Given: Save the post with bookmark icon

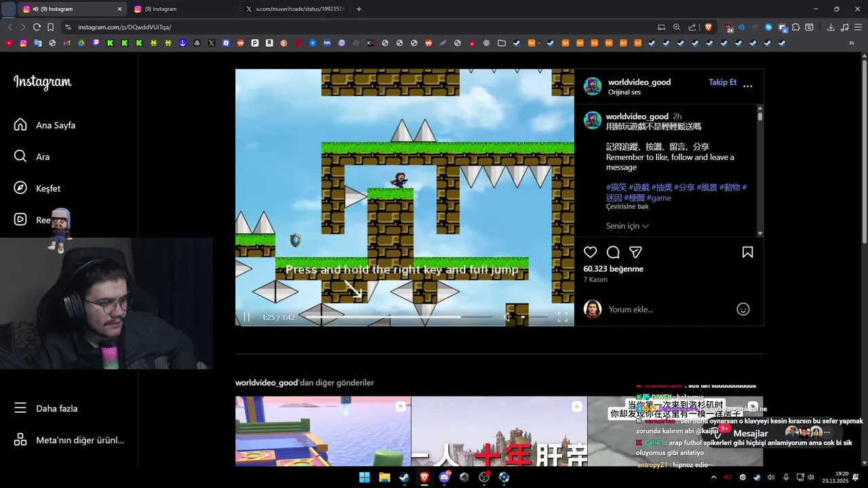Looking at the screenshot, I should pyautogui.click(x=747, y=252).
